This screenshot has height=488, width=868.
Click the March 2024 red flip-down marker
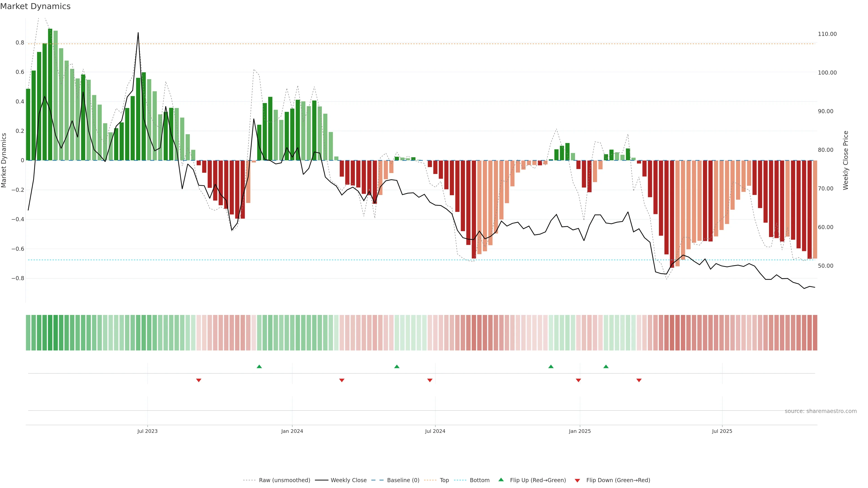[342, 380]
